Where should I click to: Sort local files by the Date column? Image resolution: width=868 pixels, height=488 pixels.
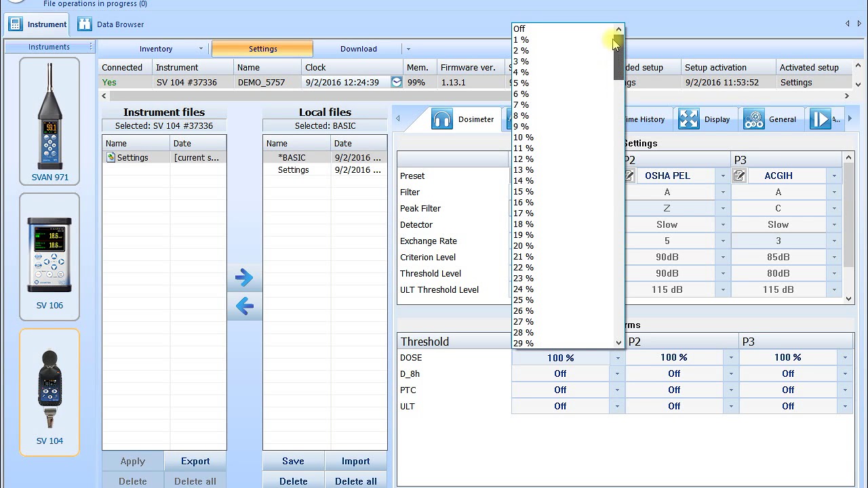click(359, 144)
